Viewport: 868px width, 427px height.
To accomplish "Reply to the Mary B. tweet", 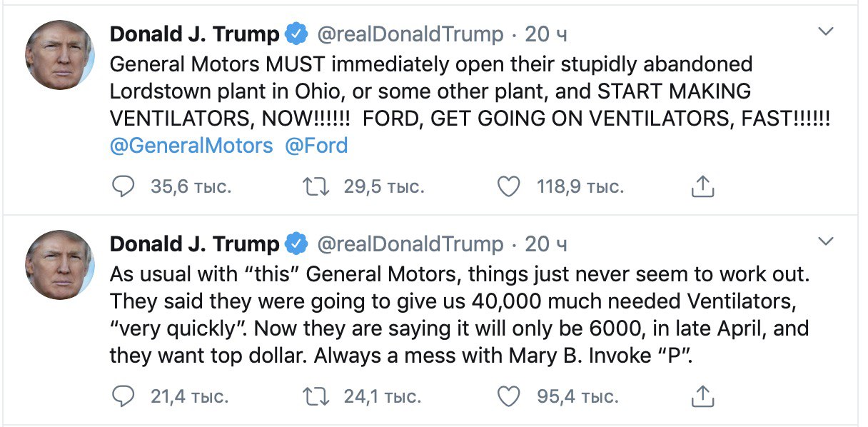I will coord(123,396).
